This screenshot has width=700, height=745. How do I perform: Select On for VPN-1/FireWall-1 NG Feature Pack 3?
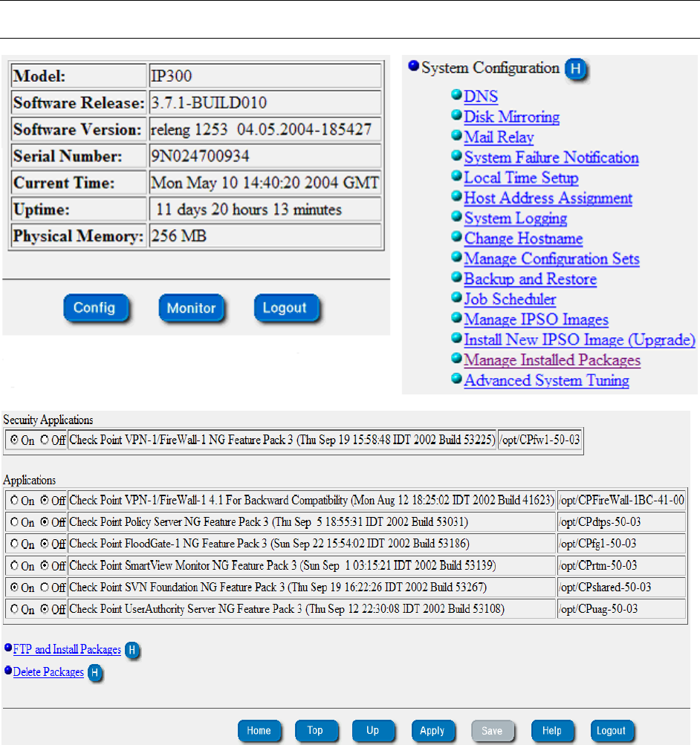pos(14,440)
